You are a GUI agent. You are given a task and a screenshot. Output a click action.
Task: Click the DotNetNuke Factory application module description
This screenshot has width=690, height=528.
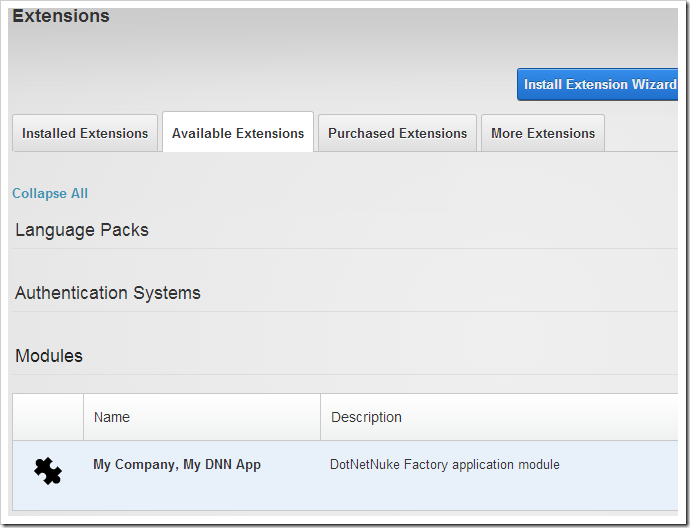(x=445, y=465)
